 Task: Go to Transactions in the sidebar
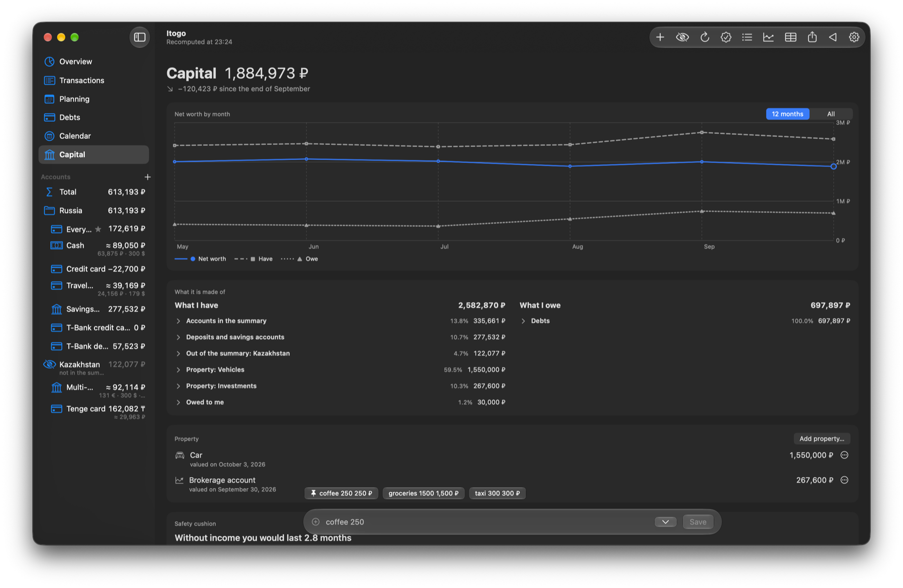point(94,80)
